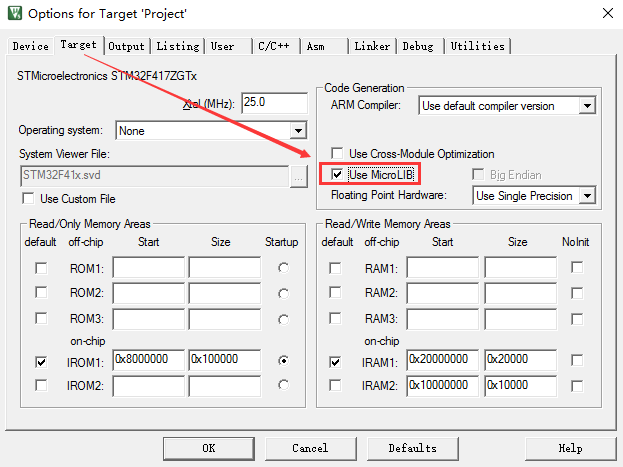Viewport: 623px width, 467px height.
Task: Browse for System Viewer File with ellipsis button
Action: [x=298, y=176]
